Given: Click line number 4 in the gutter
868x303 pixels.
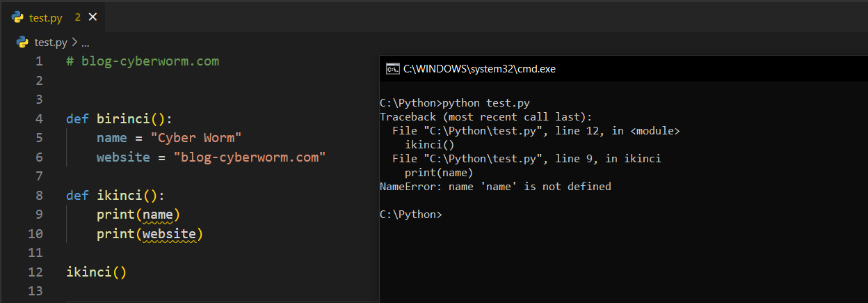Looking at the screenshot, I should click(39, 118).
